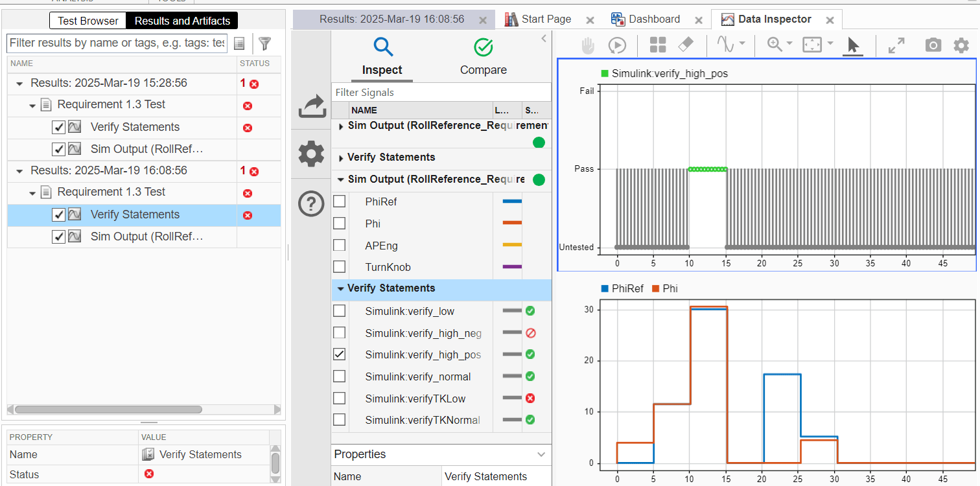Check the APEng signal checkbox

point(339,246)
